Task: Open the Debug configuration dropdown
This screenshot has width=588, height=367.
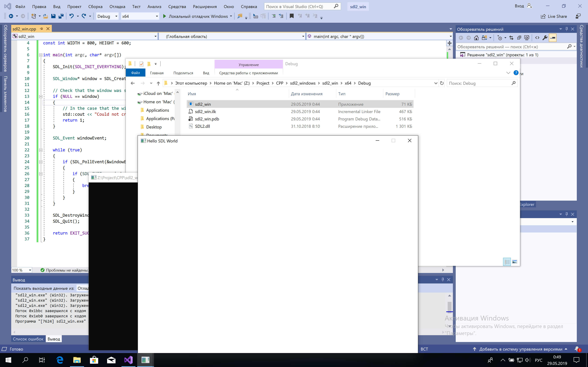Action: point(116,16)
